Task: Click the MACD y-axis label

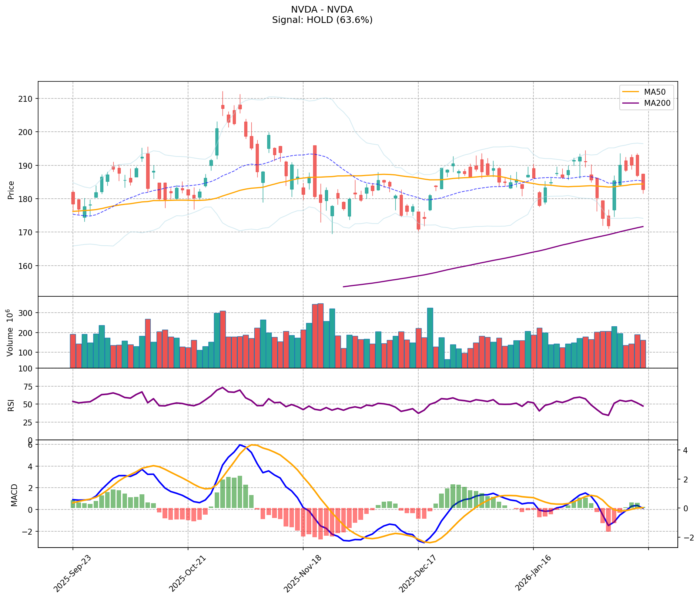Action: tap(14, 495)
